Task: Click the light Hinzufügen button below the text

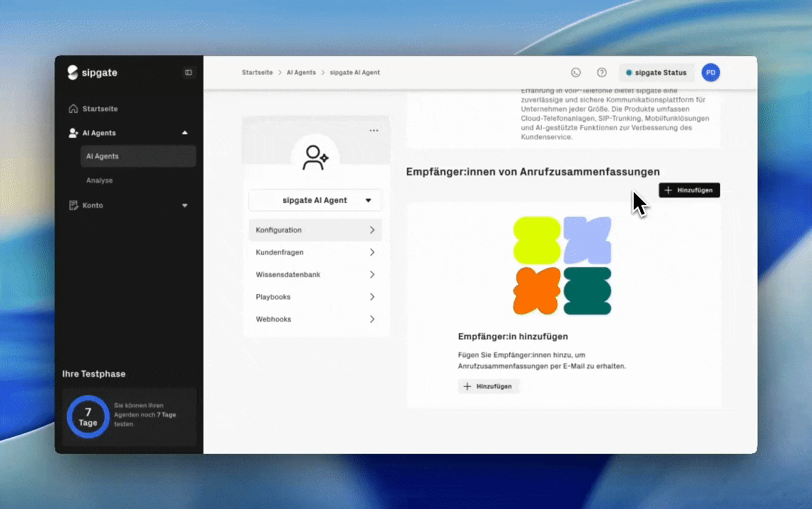Action: (488, 386)
